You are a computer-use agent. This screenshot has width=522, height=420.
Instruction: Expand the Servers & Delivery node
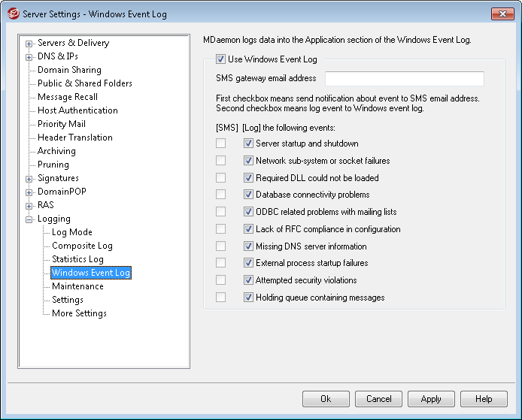[29, 44]
